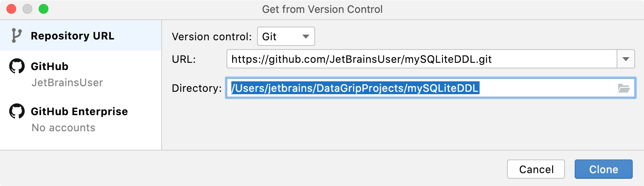Click the branch icon beside Repository URL
644x186 pixels.
pyautogui.click(x=16, y=36)
